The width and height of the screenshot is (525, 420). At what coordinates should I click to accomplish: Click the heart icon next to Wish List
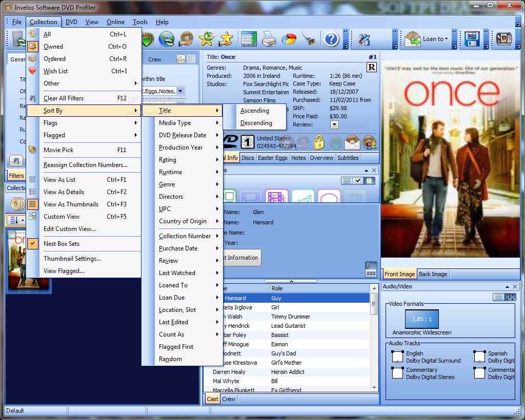tap(32, 71)
